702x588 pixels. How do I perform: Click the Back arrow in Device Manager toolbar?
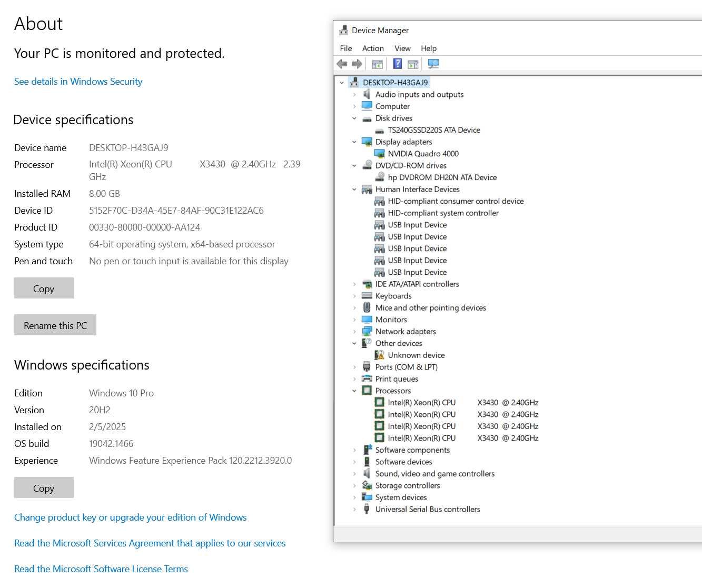342,64
